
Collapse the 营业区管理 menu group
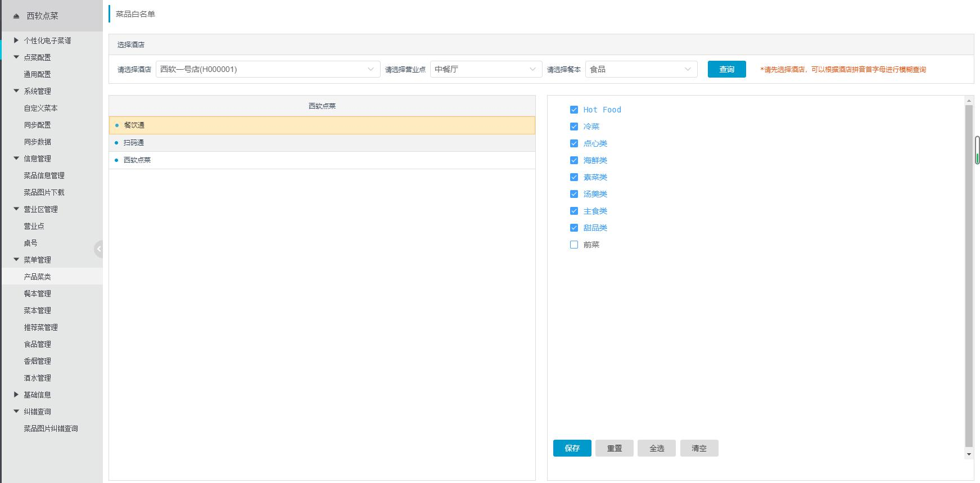16,209
